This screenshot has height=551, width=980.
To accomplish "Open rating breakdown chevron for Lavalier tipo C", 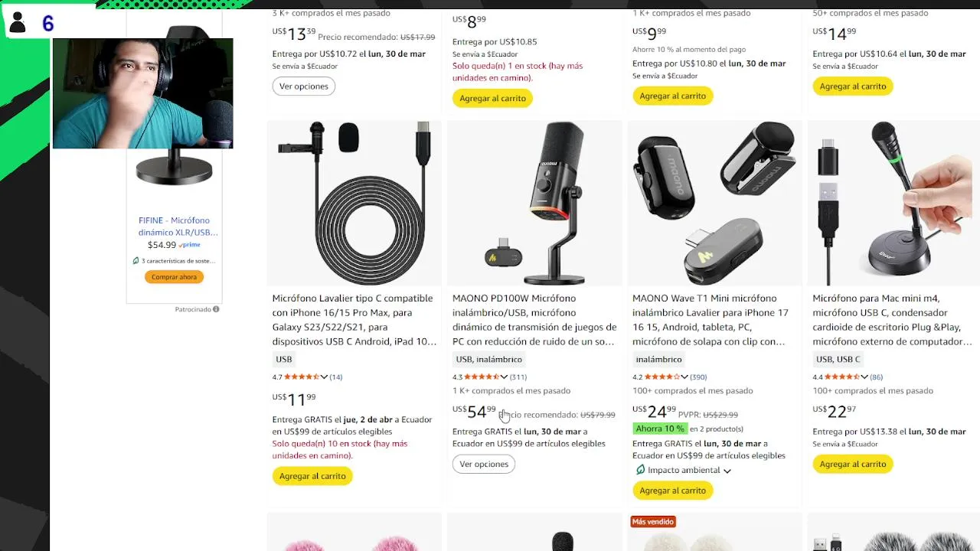I will click(x=324, y=377).
